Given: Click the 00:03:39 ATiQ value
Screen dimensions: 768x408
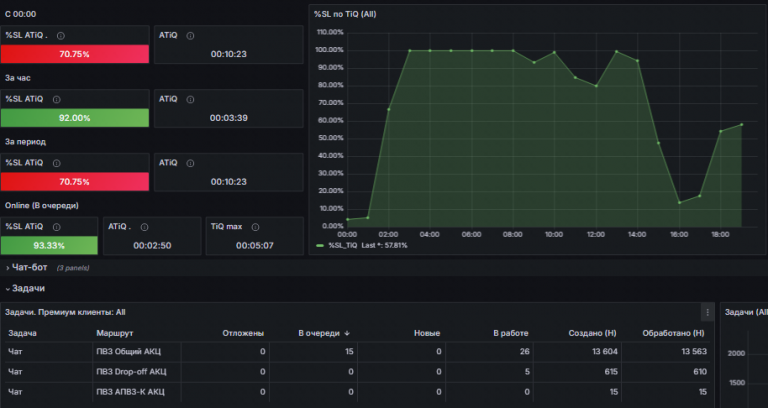Looking at the screenshot, I should (229, 118).
